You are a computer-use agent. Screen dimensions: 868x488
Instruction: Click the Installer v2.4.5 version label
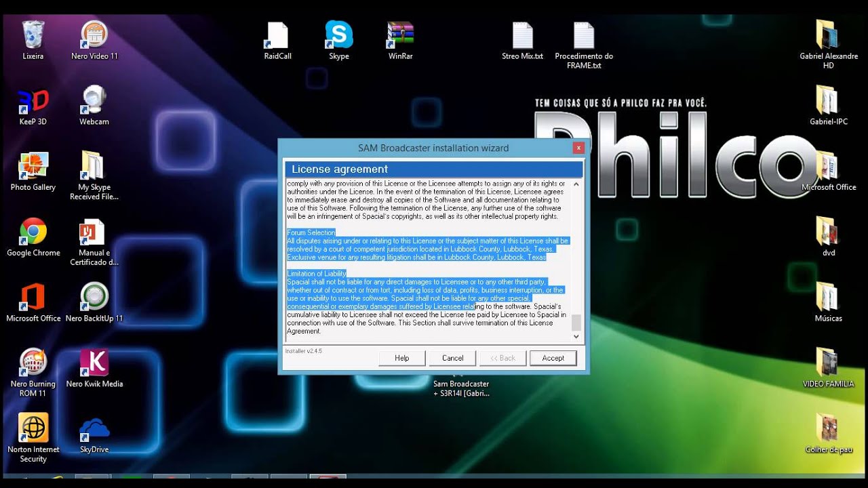pyautogui.click(x=303, y=351)
